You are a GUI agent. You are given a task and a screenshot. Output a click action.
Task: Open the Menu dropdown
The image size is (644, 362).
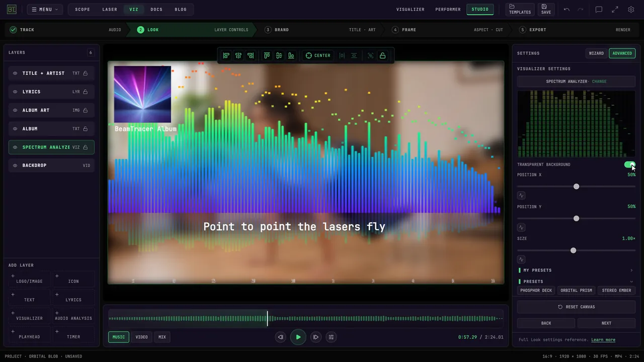coord(45,10)
